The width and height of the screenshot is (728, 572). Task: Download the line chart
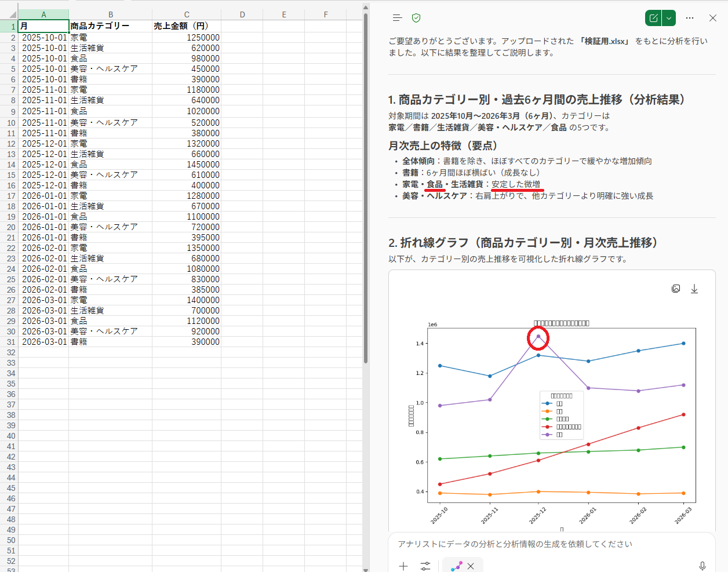[694, 289]
